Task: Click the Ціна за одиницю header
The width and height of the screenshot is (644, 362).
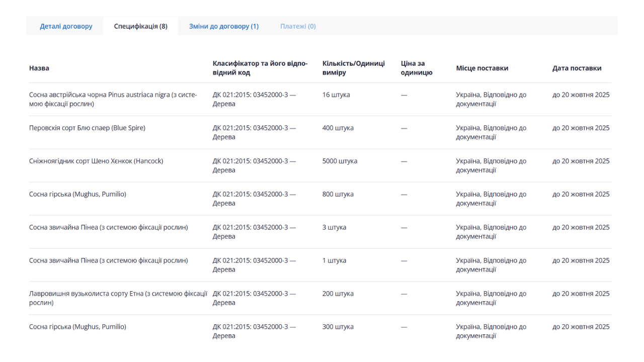Action: 416,68
